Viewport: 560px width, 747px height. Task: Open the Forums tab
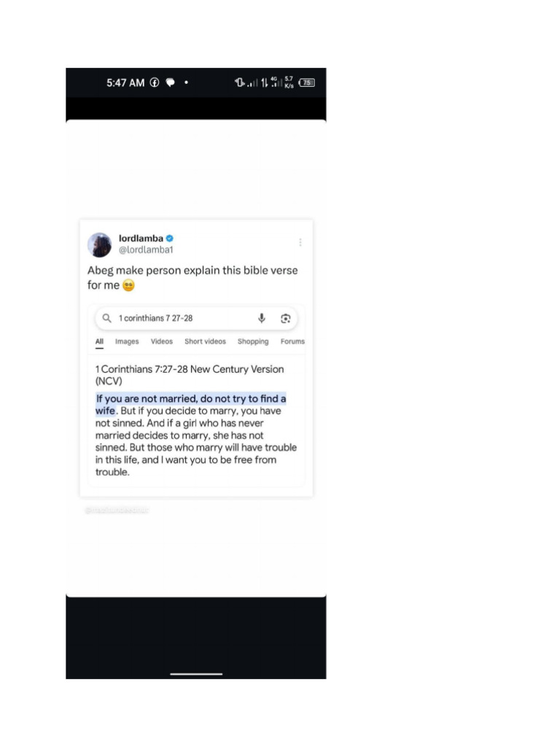tap(292, 341)
